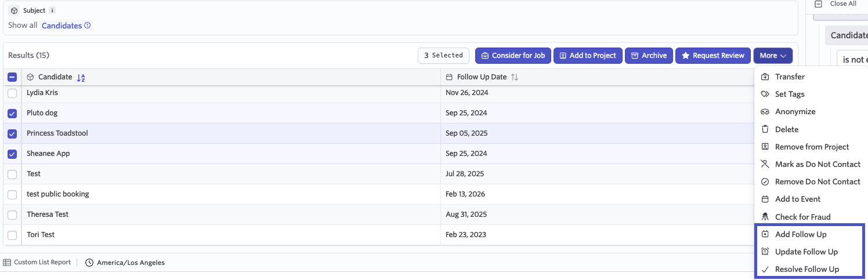Toggle the select-all header checkbox
The width and height of the screenshot is (868, 280).
(12, 77)
